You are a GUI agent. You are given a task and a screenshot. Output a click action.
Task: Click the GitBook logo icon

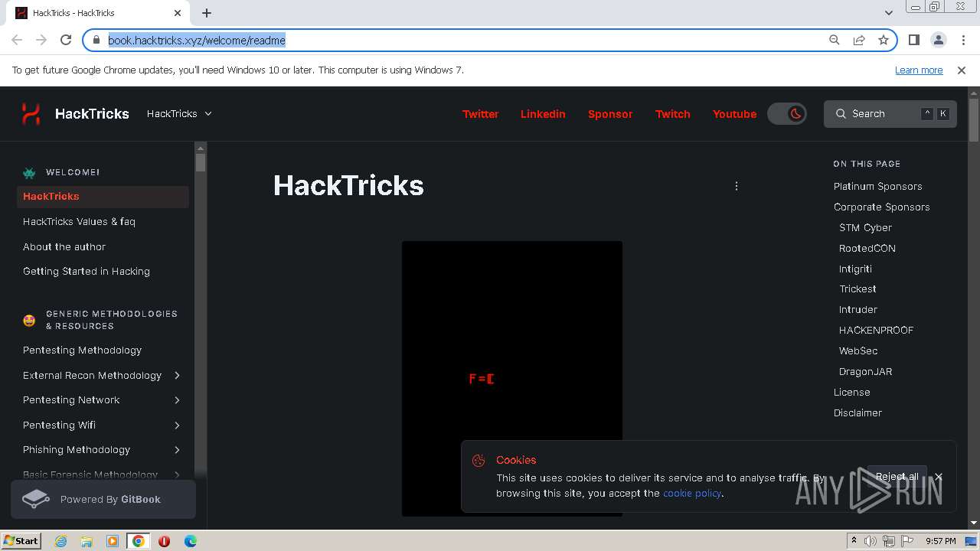pos(36,499)
